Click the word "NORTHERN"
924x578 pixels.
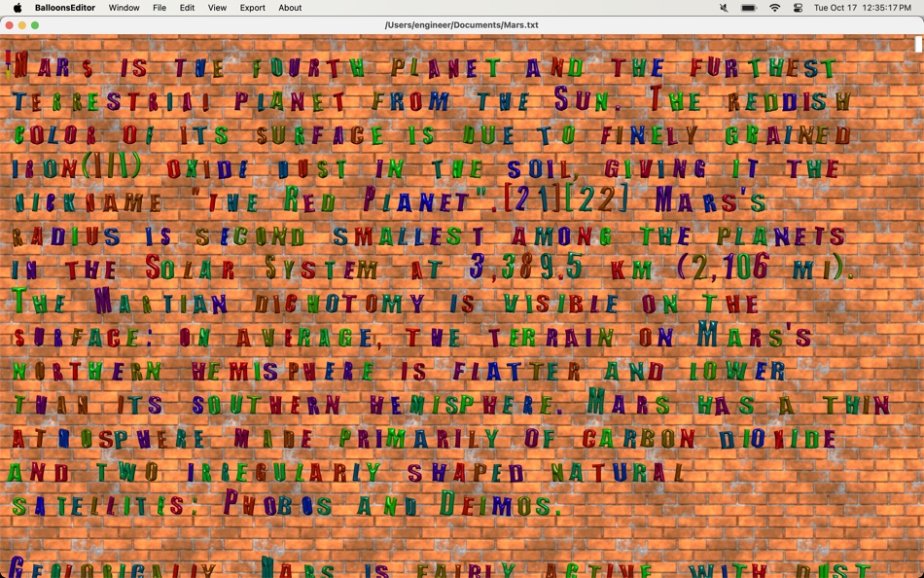coord(88,371)
